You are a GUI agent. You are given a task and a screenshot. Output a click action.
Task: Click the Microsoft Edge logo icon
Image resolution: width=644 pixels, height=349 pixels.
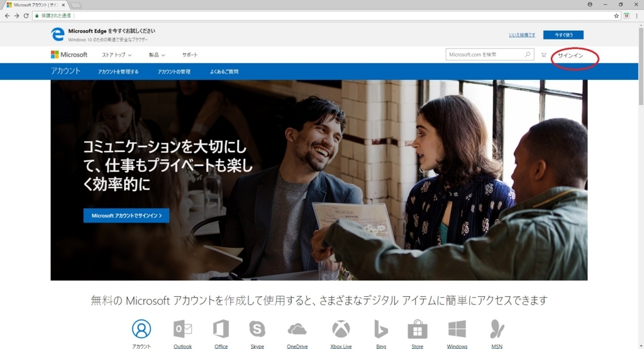tap(57, 35)
